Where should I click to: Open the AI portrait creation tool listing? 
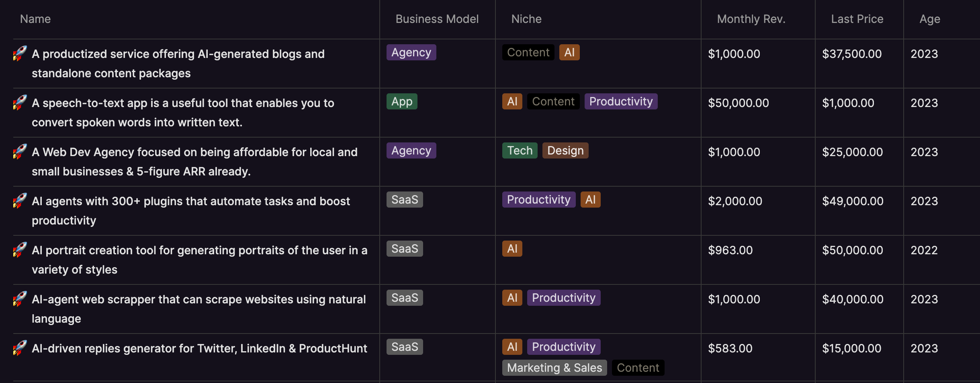point(199,260)
